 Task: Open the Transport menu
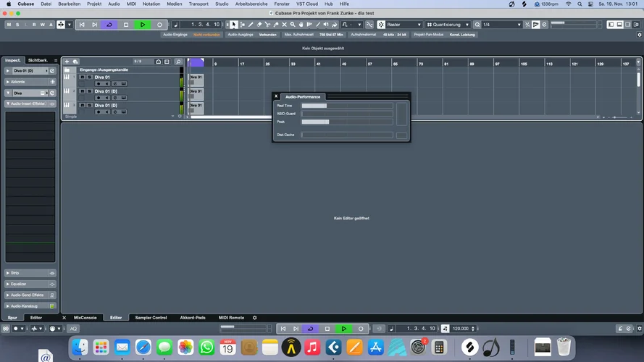pos(198,4)
